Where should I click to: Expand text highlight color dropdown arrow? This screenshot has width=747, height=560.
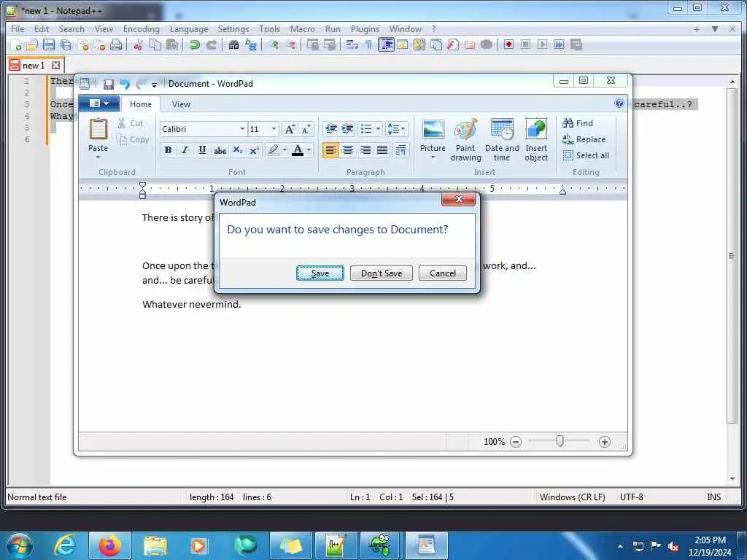coord(285,150)
